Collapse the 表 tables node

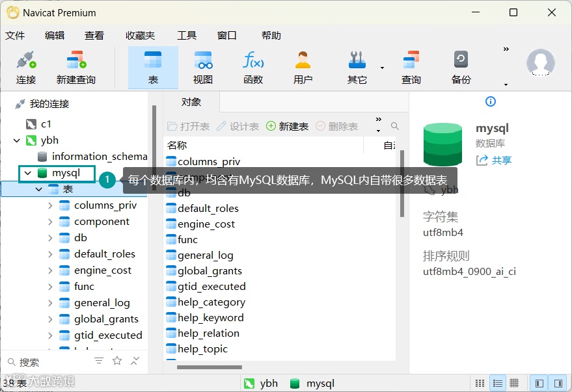pos(39,189)
